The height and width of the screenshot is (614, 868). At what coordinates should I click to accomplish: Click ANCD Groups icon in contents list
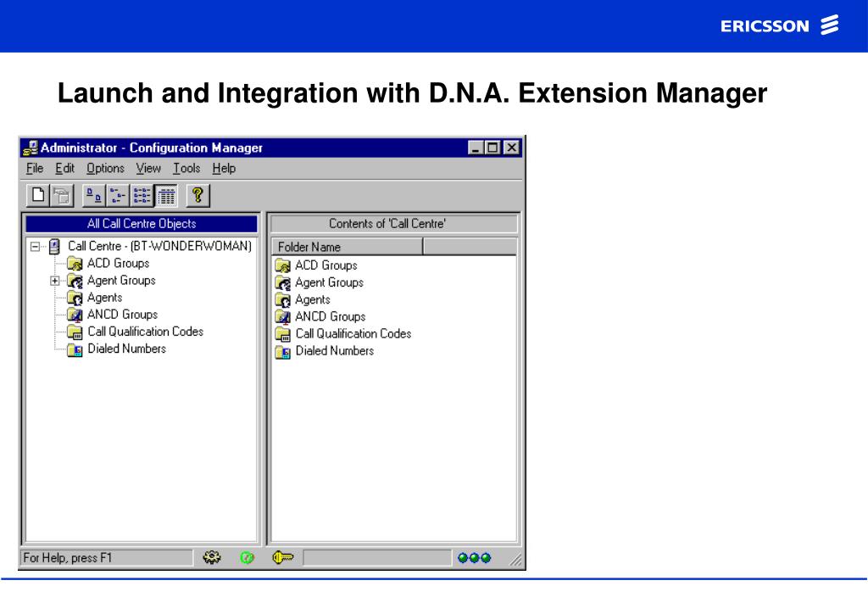pyautogui.click(x=283, y=317)
